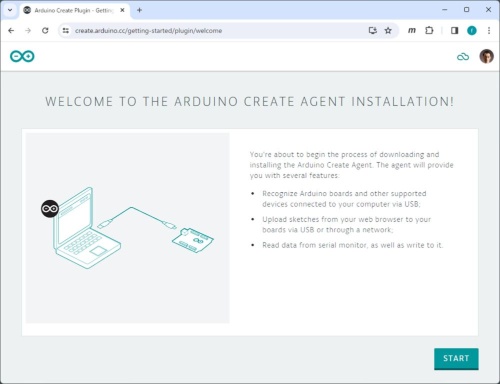Screen dimensions: 500x384
Task: Minimize the browser window
Action: (445, 10)
